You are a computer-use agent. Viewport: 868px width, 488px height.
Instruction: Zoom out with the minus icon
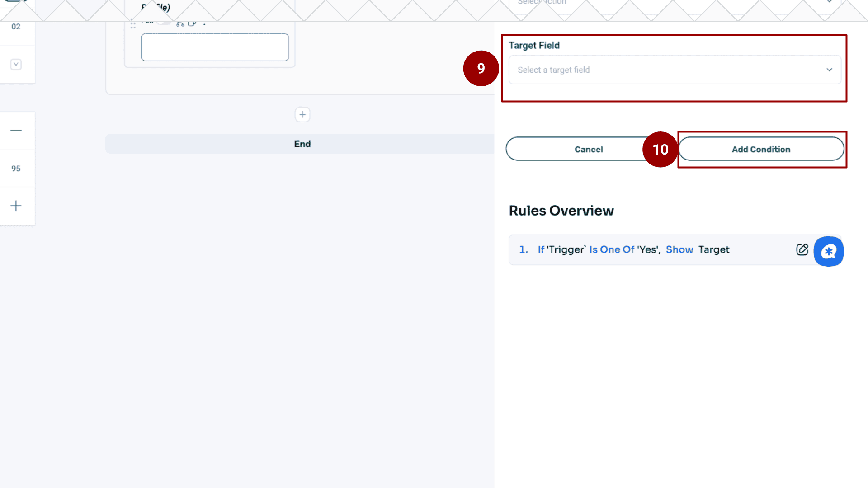16,130
